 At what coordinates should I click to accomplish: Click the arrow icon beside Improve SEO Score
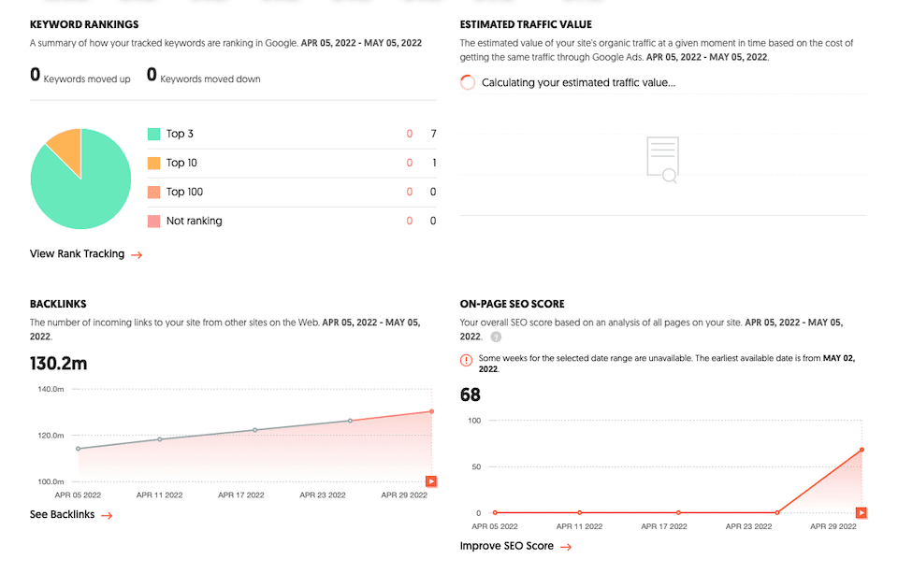coord(567,546)
